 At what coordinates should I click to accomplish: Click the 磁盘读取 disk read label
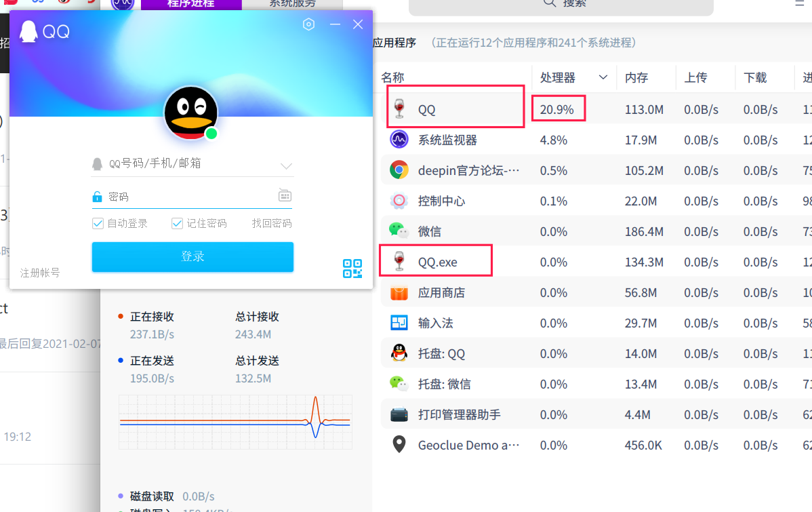(x=153, y=496)
